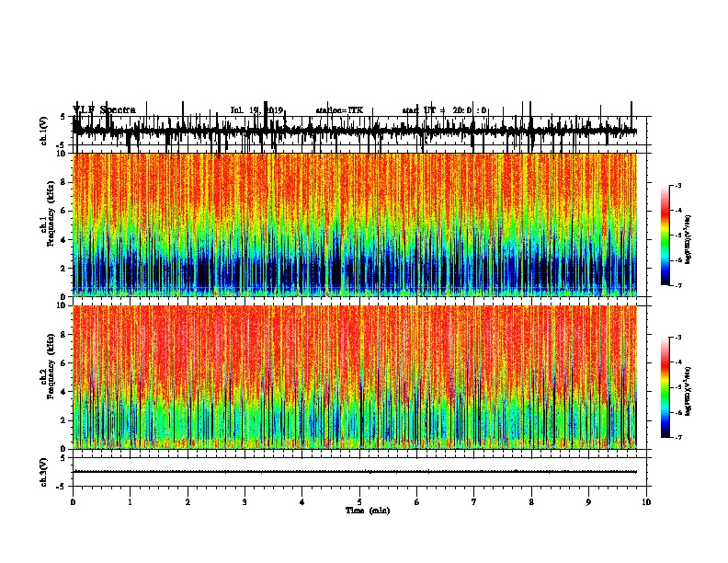Click the '10' kHz tick on ch.2 spectrogram
The height and width of the screenshot is (563, 728).
63,305
